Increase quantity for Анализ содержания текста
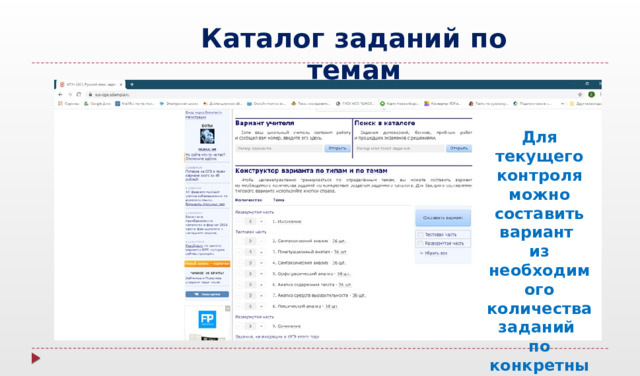 (262, 285)
